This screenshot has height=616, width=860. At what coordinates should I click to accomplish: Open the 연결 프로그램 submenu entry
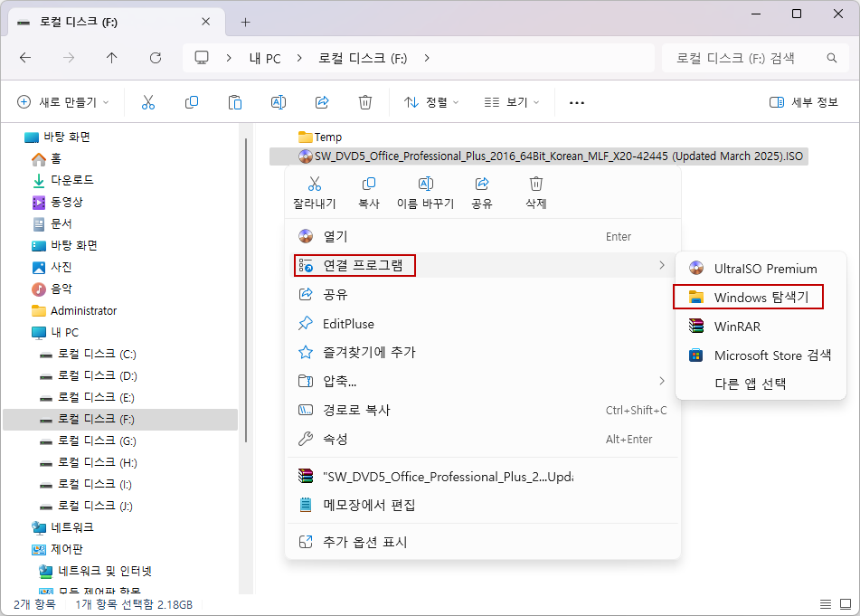[483, 266]
